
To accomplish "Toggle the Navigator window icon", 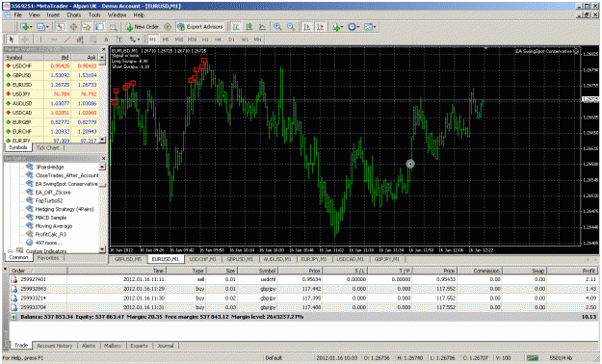I will pos(87,27).
